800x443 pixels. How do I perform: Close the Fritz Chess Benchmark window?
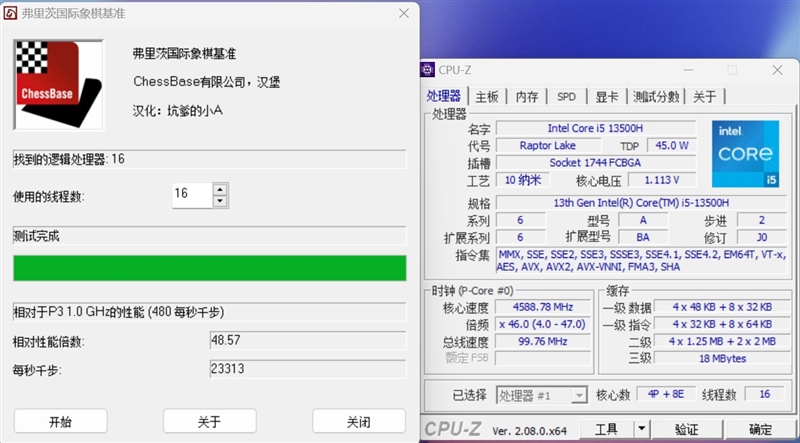tap(403, 13)
